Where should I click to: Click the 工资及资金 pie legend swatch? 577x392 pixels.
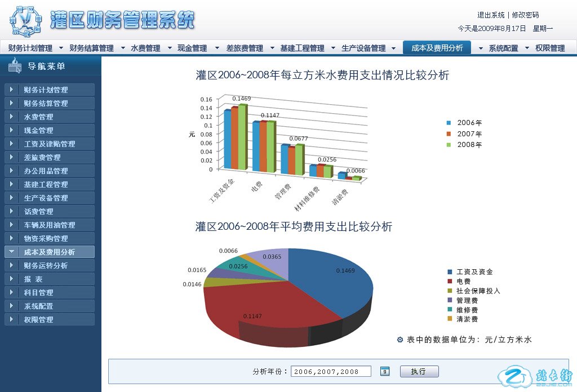click(449, 272)
